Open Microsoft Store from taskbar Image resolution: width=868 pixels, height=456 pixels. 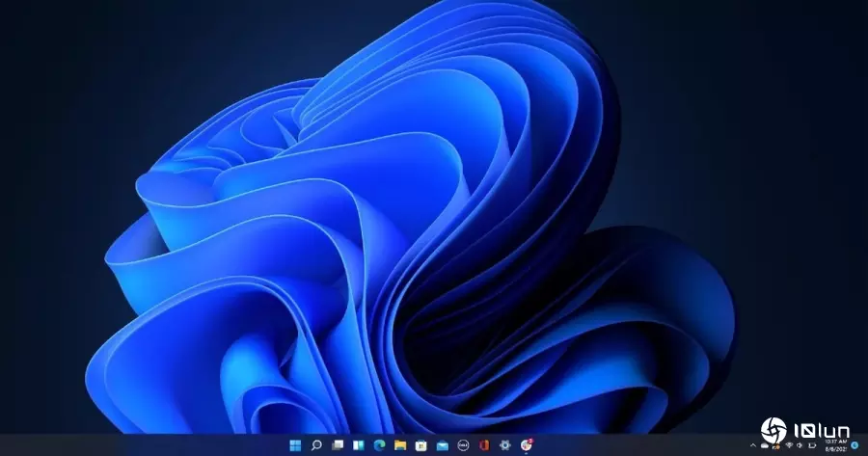(421, 445)
